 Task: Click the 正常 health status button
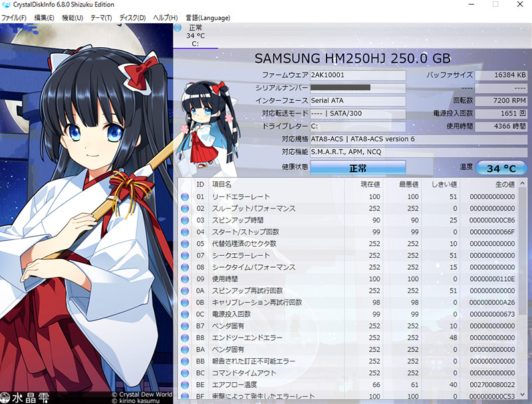[x=358, y=167]
